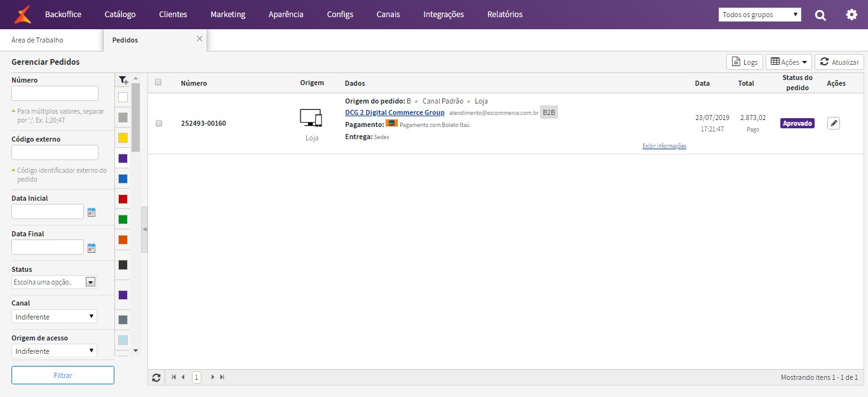Go to first page of results
This screenshot has height=397, width=868.
coord(174,377)
